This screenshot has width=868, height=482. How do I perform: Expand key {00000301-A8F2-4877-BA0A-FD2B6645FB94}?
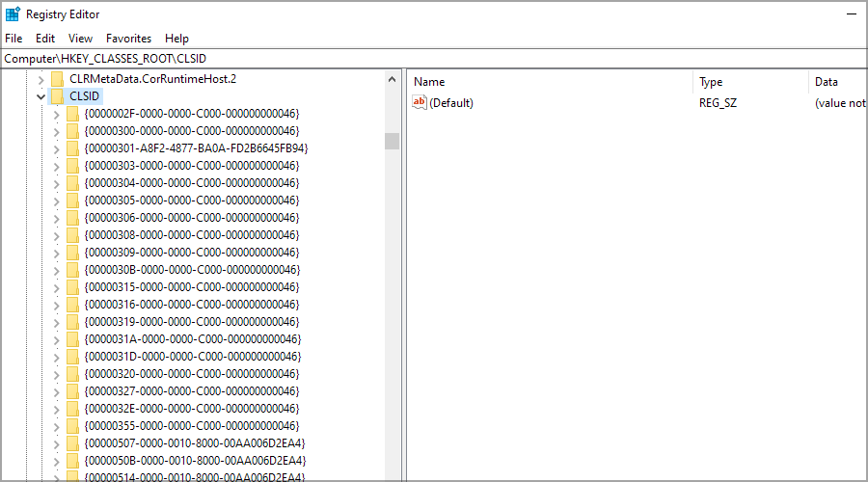56,148
